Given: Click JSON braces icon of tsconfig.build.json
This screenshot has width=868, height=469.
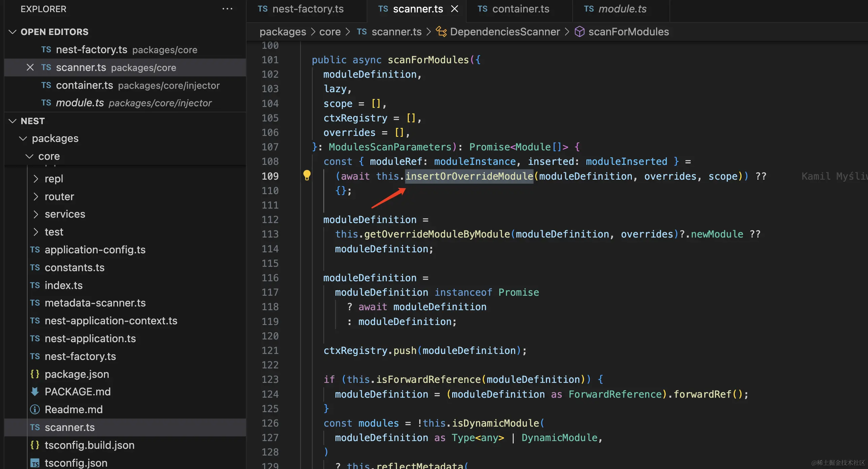Looking at the screenshot, I should [x=35, y=445].
